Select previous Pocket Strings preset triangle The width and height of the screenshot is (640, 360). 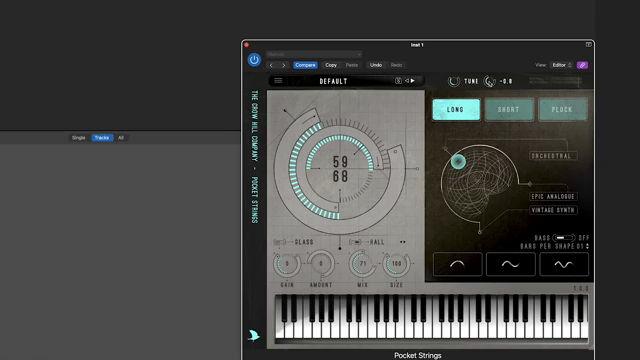click(407, 81)
